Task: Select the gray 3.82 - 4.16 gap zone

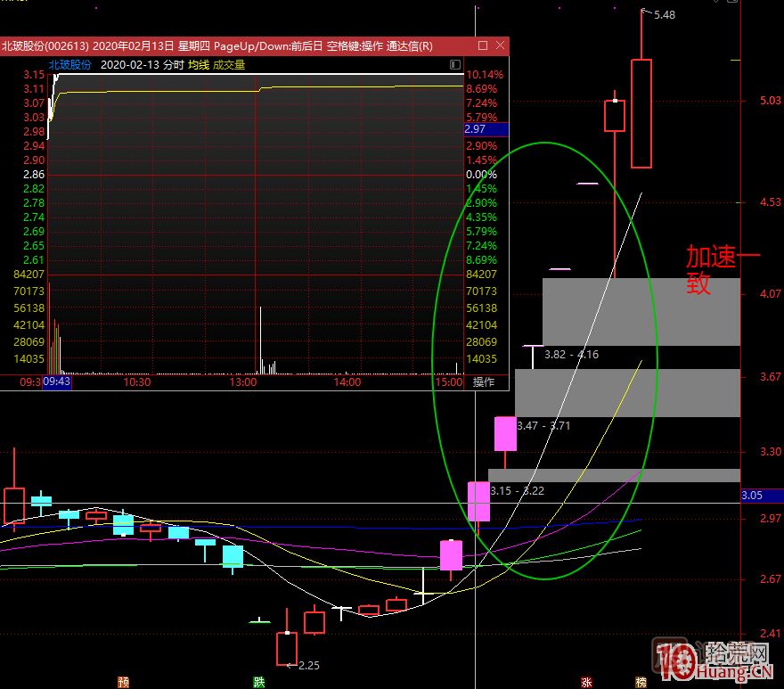Action: (x=641, y=312)
